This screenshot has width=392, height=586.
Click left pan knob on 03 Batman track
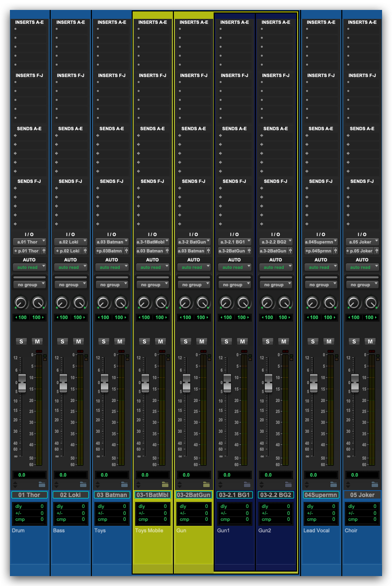103,302
